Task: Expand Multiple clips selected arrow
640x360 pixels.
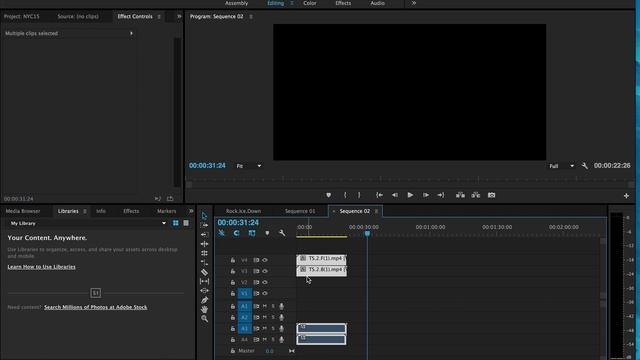Action: point(131,33)
